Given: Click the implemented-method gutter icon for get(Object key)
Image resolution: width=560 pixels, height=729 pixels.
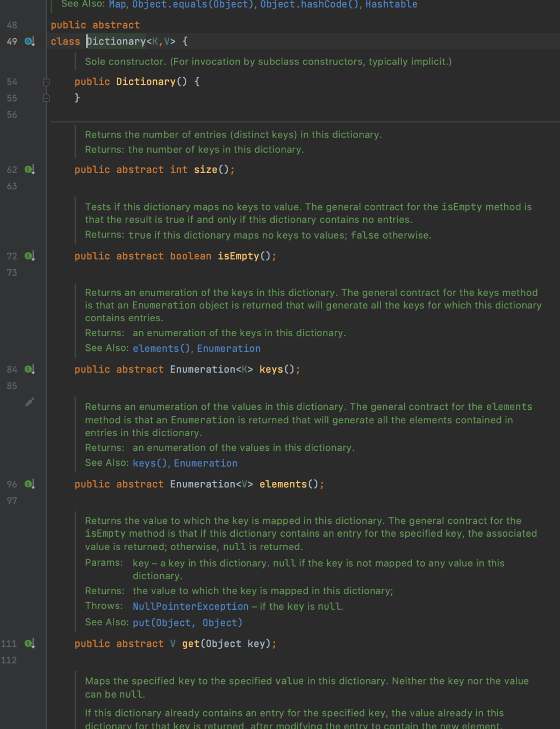Looking at the screenshot, I should [30, 644].
